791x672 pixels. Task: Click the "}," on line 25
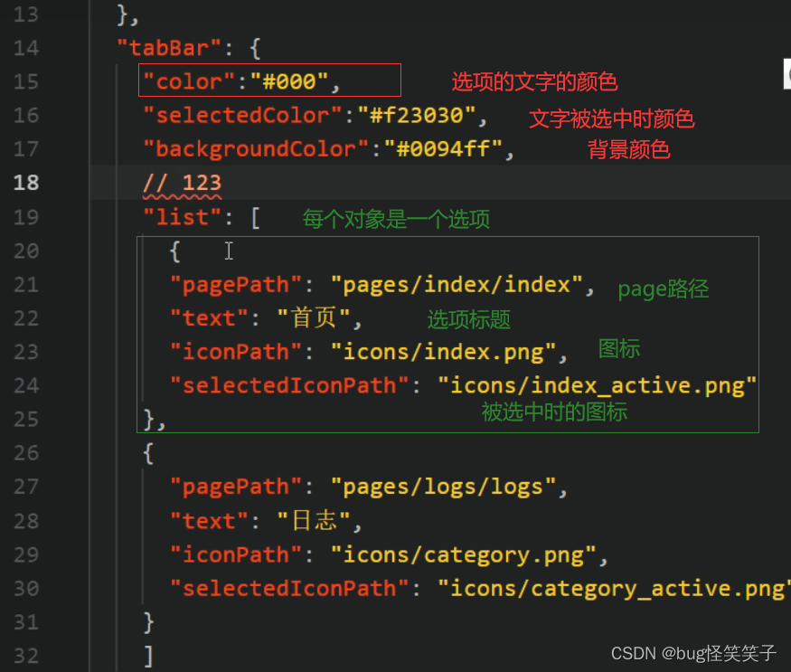(x=155, y=420)
